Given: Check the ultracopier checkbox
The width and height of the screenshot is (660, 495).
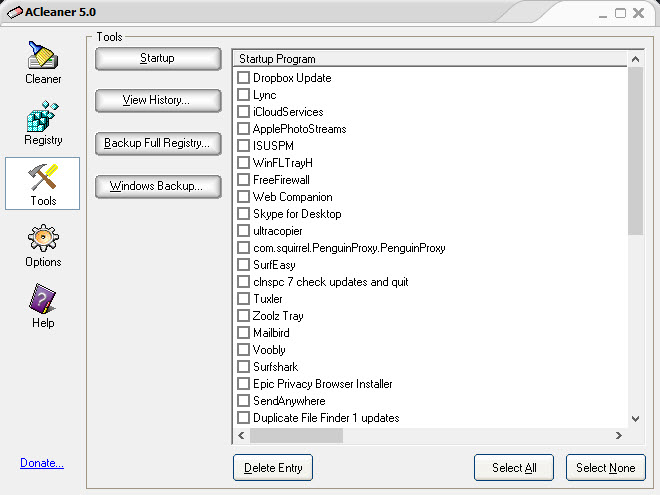Looking at the screenshot, I should 243,230.
